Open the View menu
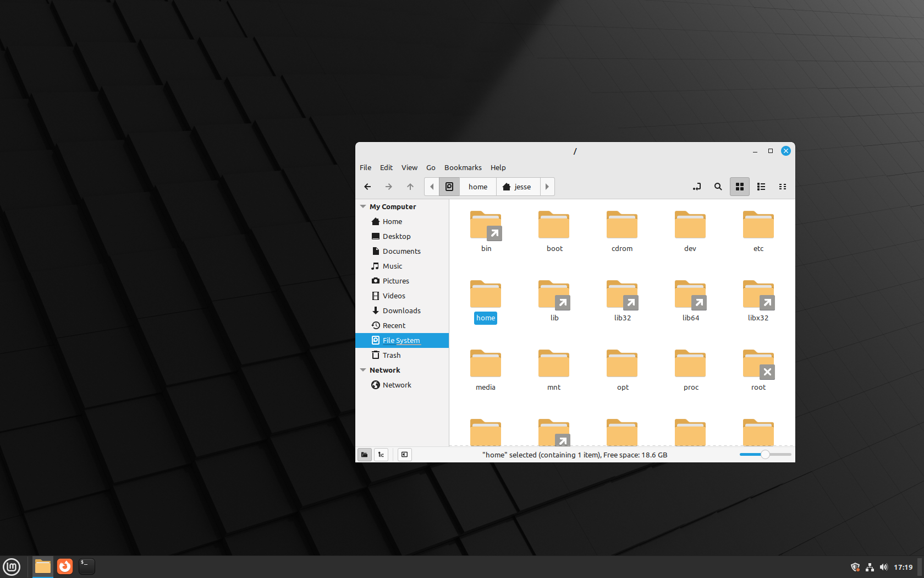 coord(409,167)
